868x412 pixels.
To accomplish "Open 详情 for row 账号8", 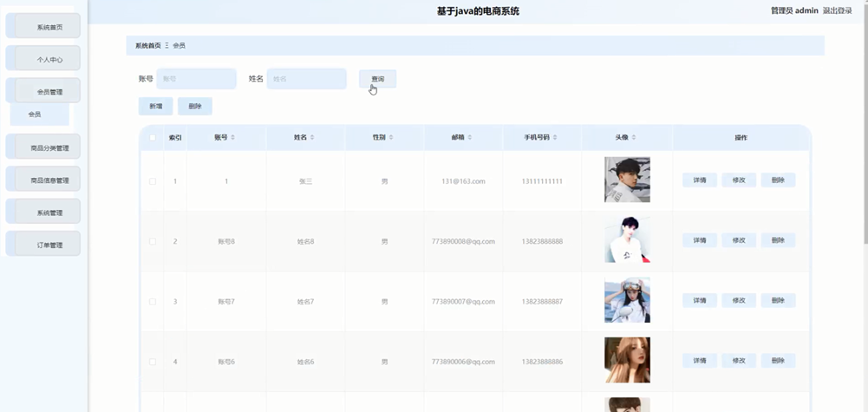I will tap(700, 240).
